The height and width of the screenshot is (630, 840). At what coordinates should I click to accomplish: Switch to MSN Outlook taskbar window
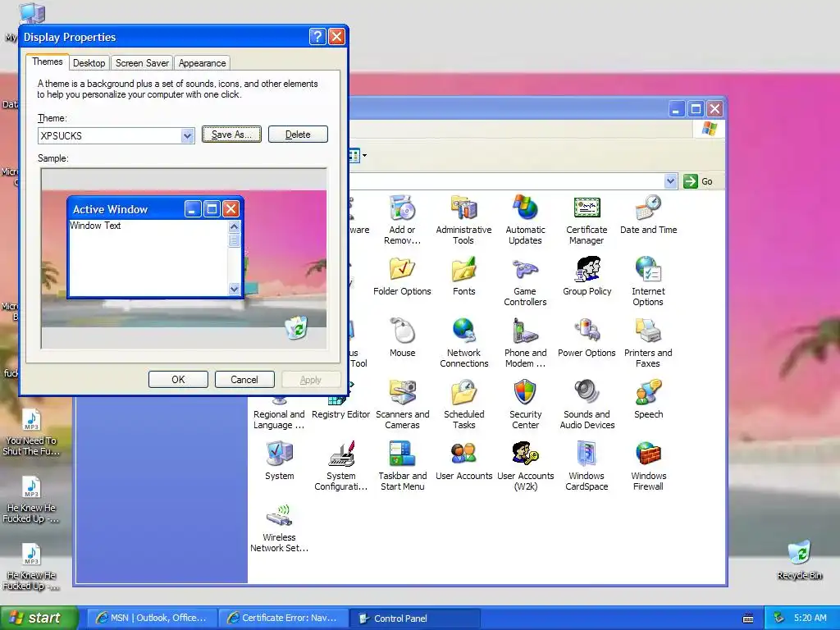[151, 618]
